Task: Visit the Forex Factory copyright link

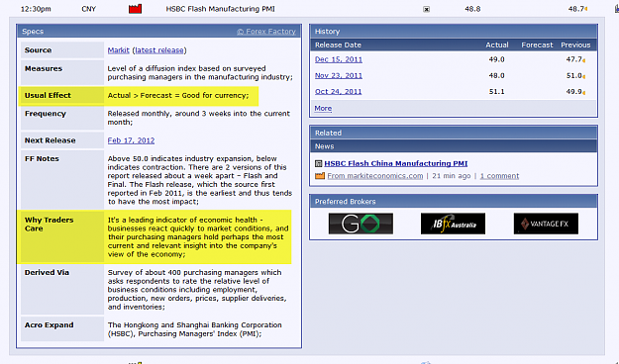Action: coord(266,31)
